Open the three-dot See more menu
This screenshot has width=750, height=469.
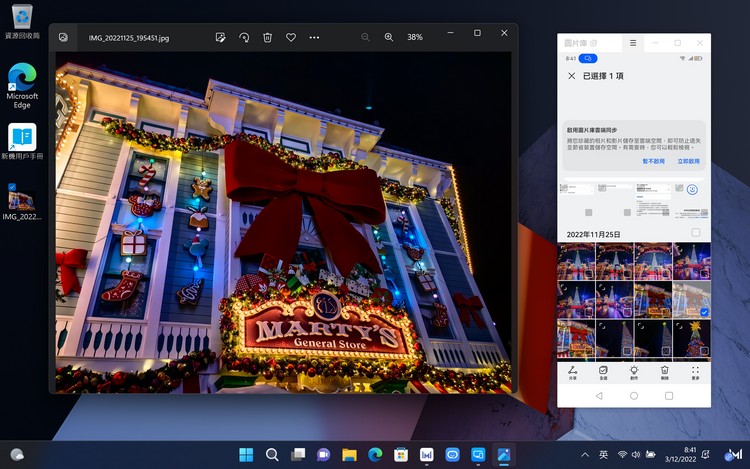pyautogui.click(x=314, y=37)
